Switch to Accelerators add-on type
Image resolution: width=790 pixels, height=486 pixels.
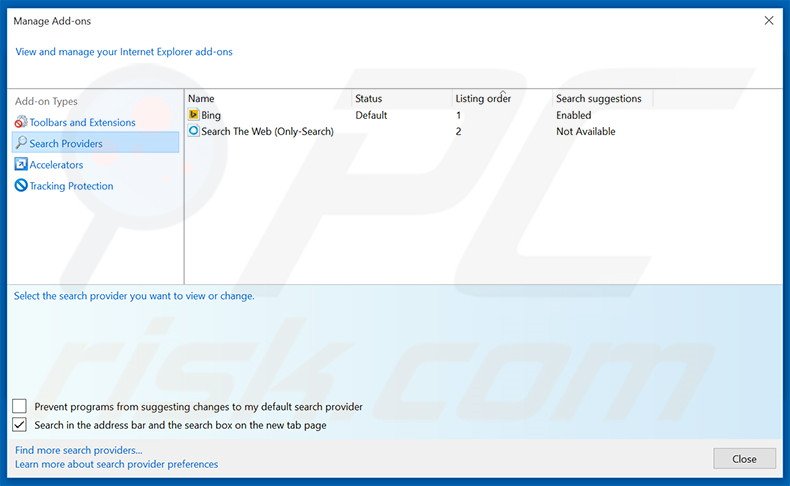pos(56,165)
